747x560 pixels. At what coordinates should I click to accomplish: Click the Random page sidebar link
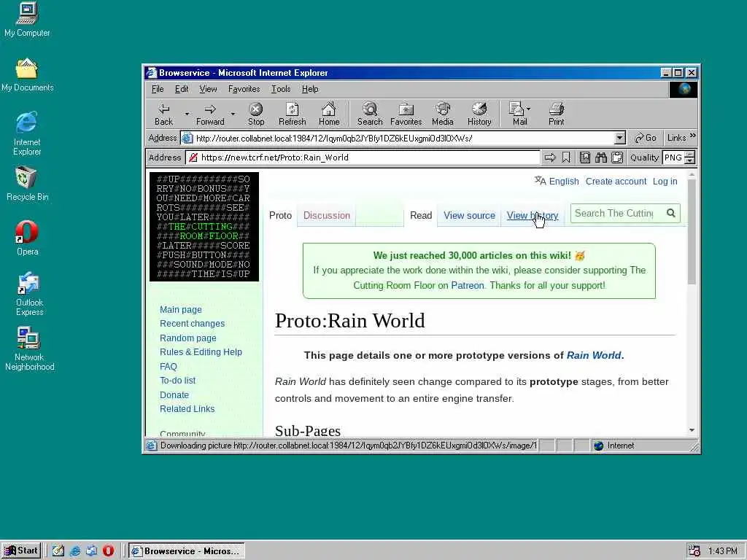click(187, 338)
